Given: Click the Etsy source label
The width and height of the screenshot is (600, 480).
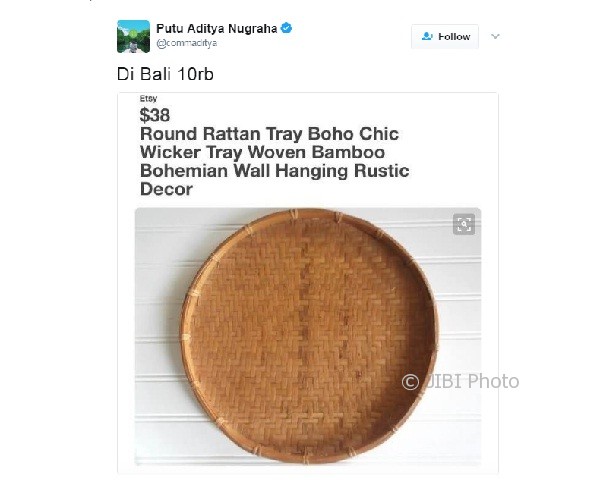Looking at the screenshot, I should point(148,98).
